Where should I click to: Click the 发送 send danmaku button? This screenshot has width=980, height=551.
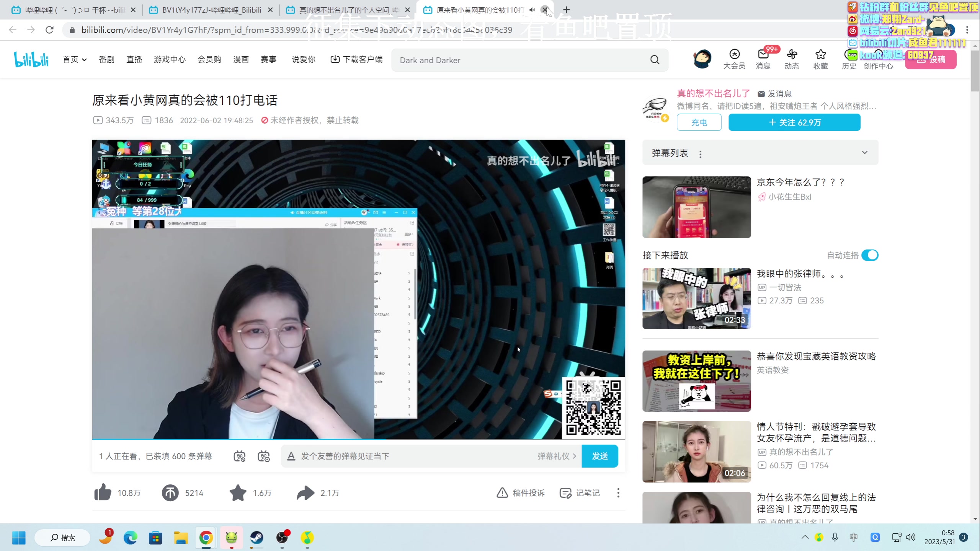pyautogui.click(x=599, y=456)
